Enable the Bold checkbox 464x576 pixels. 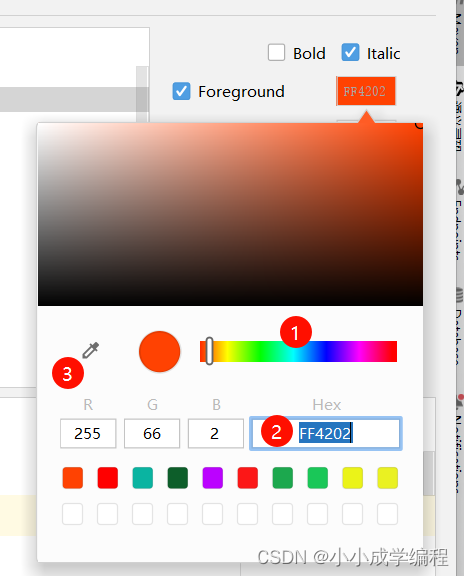(276, 53)
